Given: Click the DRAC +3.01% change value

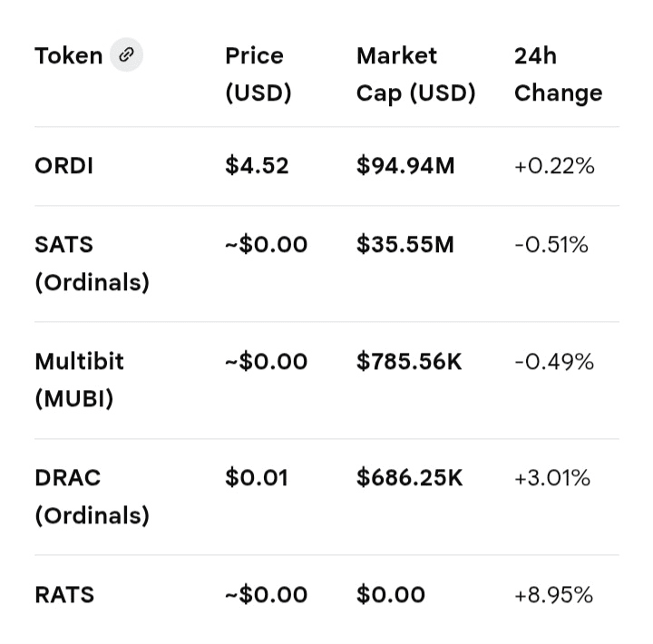Looking at the screenshot, I should pyautogui.click(x=551, y=478).
